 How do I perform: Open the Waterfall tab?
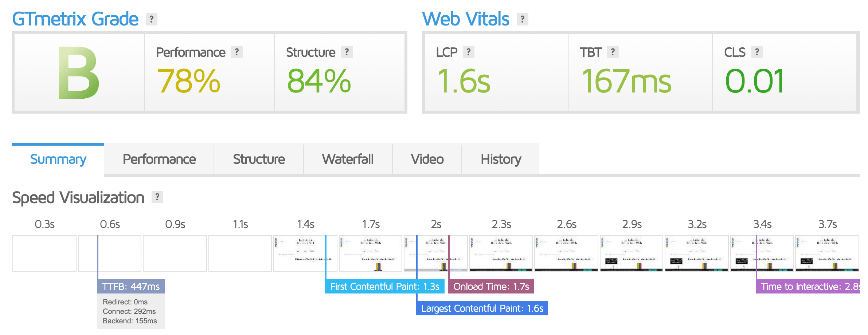tap(348, 159)
